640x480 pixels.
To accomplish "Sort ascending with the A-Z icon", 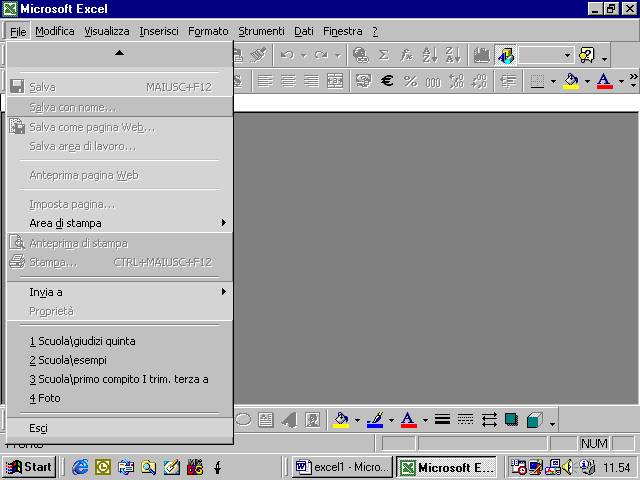I will pyautogui.click(x=430, y=55).
